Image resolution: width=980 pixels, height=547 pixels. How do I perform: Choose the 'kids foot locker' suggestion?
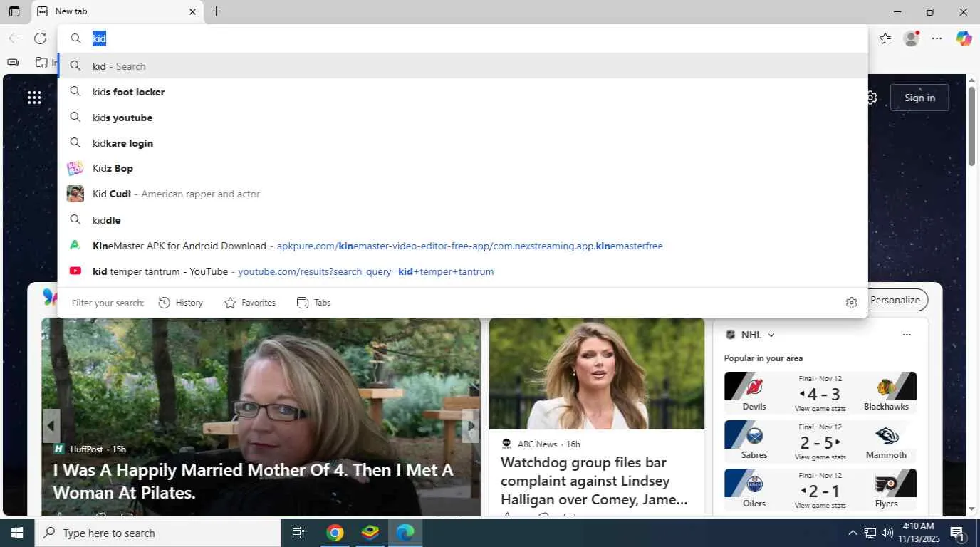463,92
